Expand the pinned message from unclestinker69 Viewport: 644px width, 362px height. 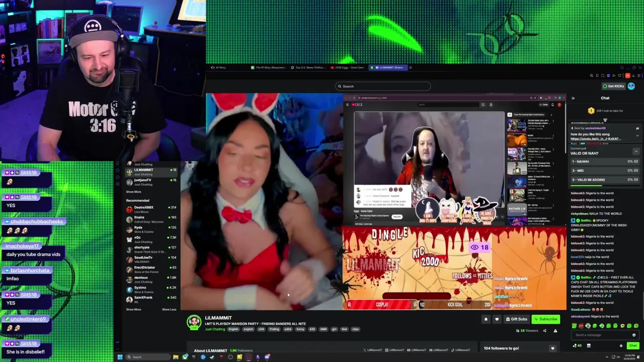[637, 136]
